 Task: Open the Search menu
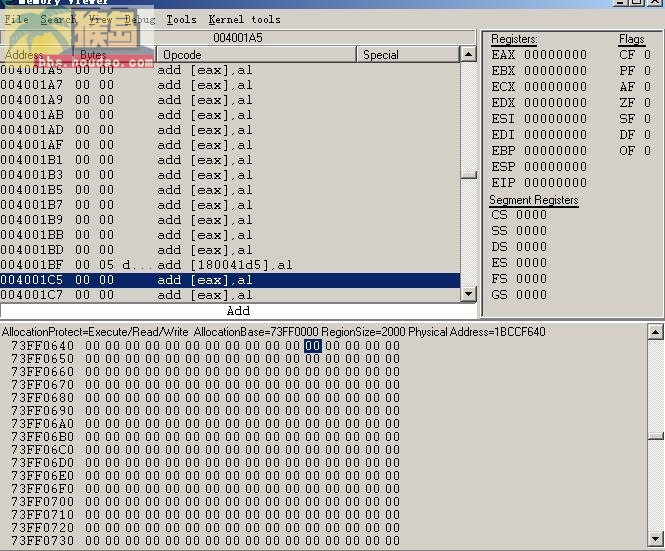pos(58,20)
